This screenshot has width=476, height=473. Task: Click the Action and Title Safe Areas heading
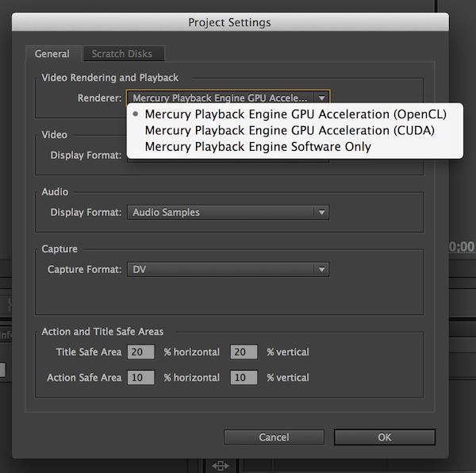(102, 332)
